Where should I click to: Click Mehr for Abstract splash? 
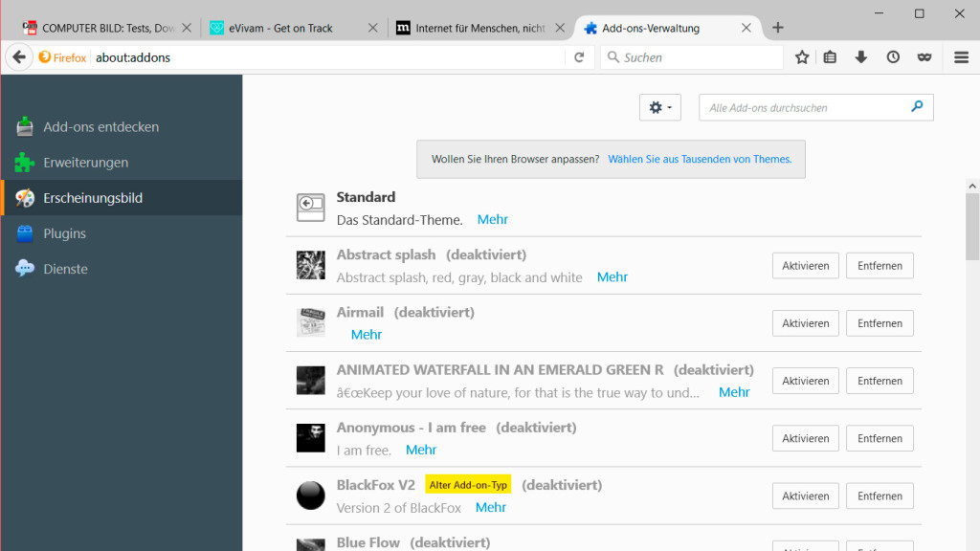point(612,276)
